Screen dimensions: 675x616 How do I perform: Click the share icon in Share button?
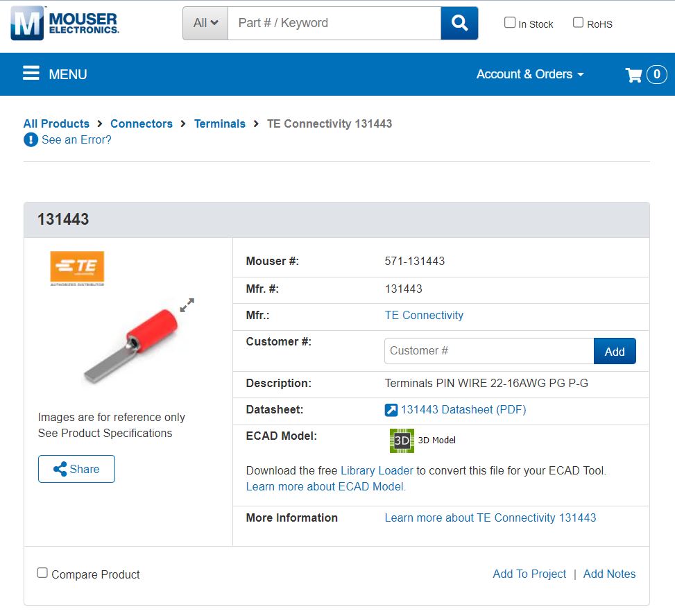click(x=60, y=469)
